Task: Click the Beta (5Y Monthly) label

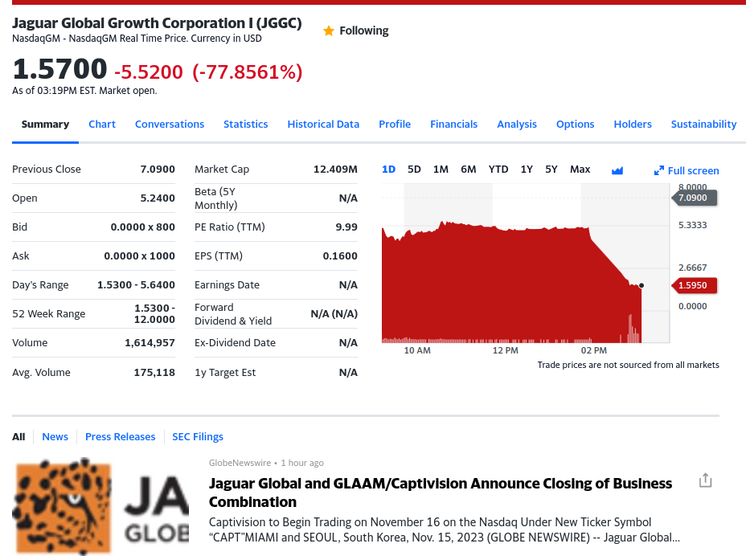Action: (x=216, y=198)
